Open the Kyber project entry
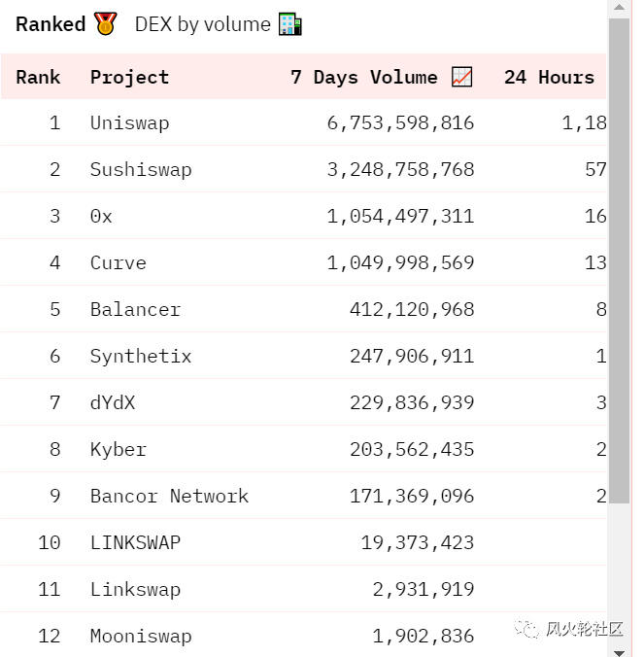Screen dimensions: 644x657 (x=119, y=449)
